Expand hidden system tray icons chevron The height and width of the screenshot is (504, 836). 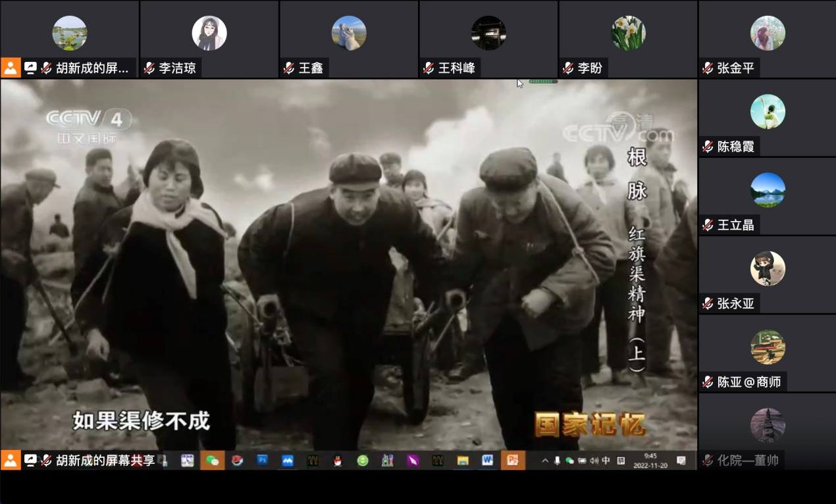point(545,461)
